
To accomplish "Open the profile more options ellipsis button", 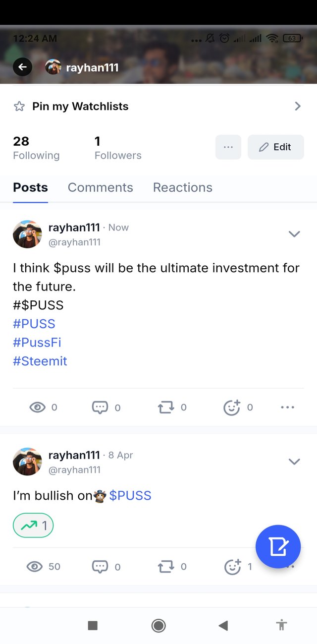I will click(228, 147).
